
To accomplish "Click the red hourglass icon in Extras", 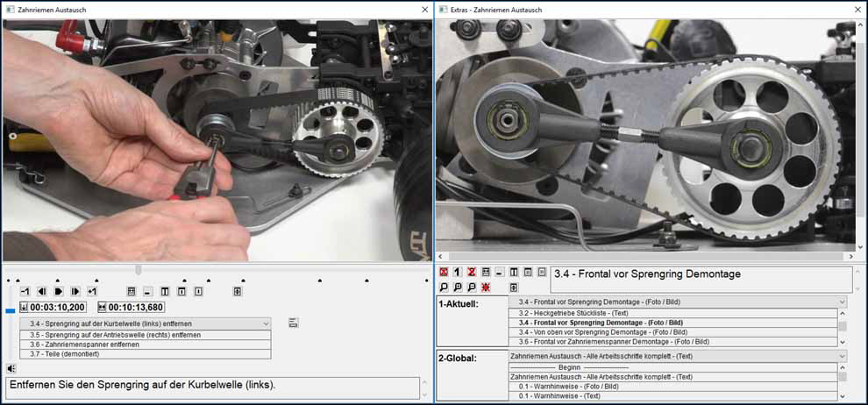I will [x=471, y=273].
